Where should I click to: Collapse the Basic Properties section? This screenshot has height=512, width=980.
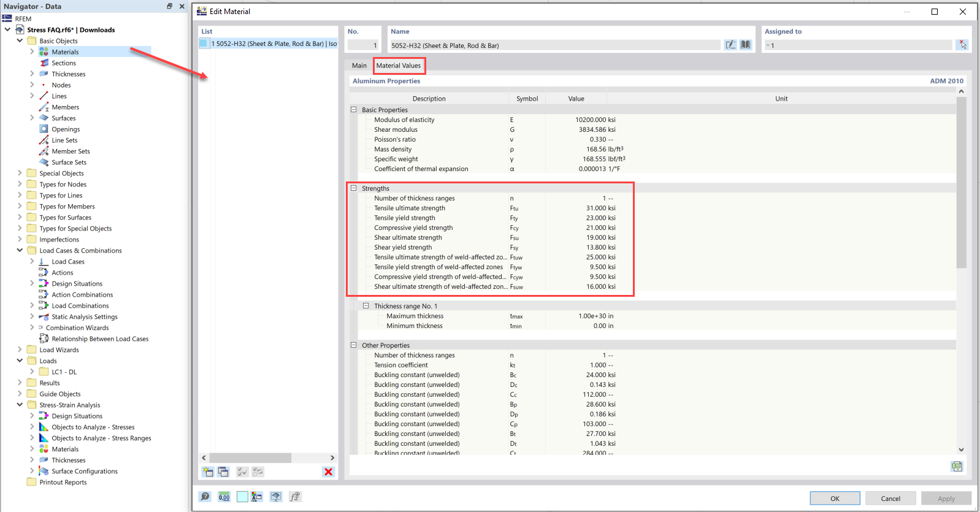point(353,110)
